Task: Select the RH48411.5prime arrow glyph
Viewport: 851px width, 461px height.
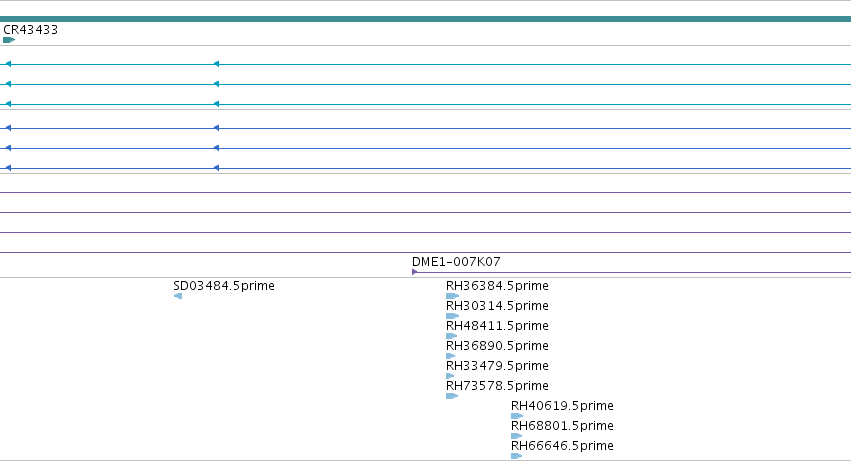Action: [x=452, y=336]
